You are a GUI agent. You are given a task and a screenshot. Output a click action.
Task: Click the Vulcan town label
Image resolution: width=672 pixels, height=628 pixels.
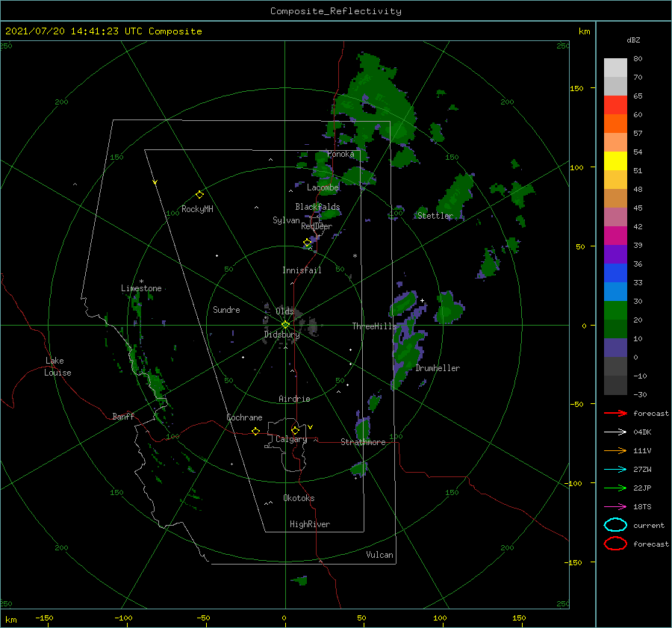pos(379,555)
